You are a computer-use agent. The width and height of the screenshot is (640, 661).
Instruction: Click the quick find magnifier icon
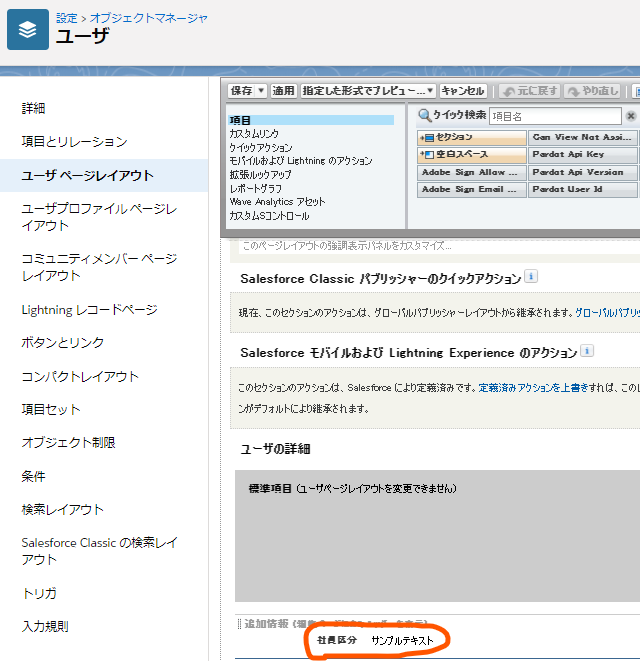424,115
